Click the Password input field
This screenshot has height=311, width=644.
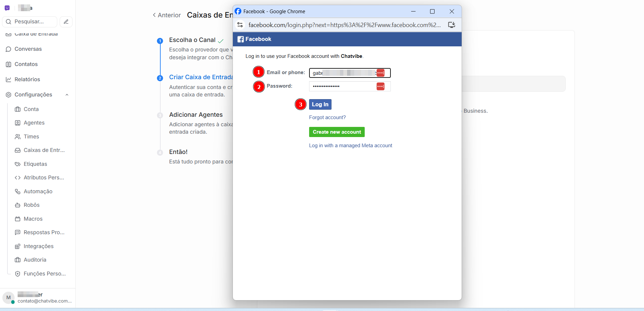point(350,87)
